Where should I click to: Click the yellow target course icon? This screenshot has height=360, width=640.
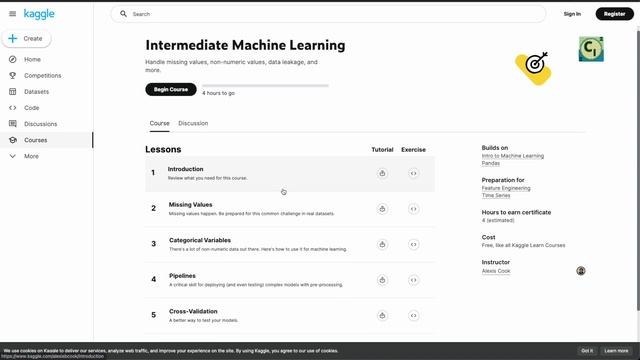[x=533, y=68]
